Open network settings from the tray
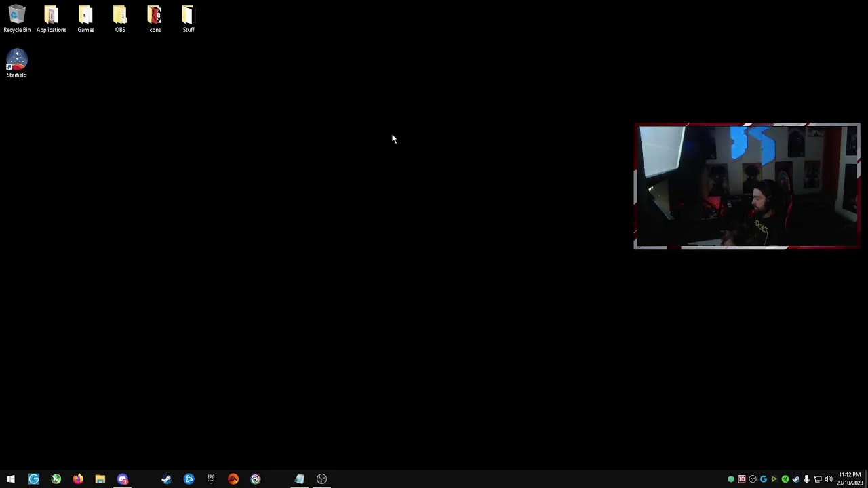The height and width of the screenshot is (488, 868). (x=818, y=479)
